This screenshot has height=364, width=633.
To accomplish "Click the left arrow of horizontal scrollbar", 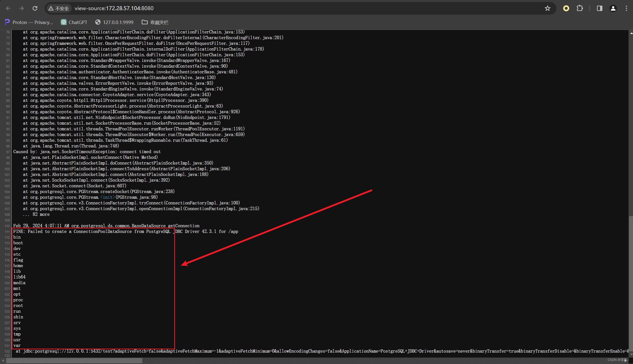I will (3, 361).
